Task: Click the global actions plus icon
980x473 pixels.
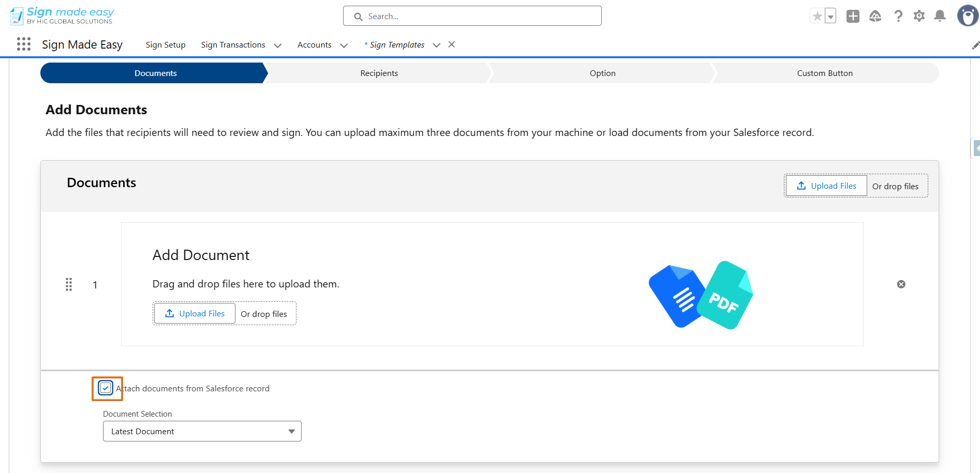Action: 853,16
